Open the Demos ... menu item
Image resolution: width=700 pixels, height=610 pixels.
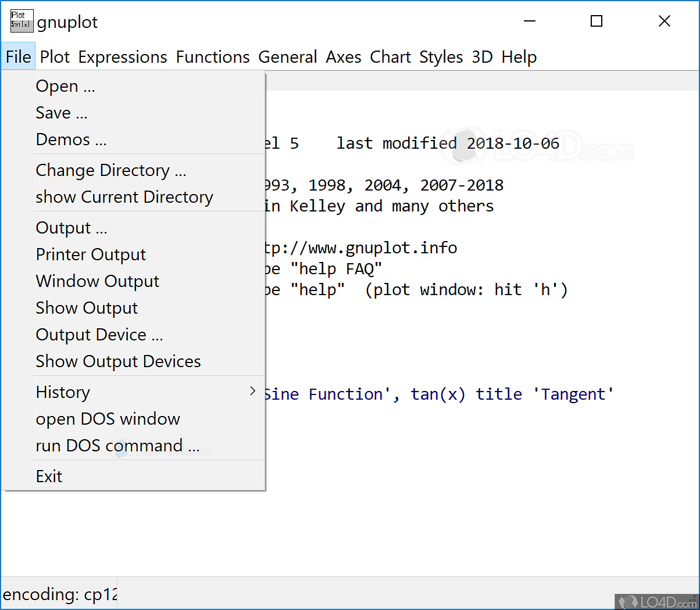point(71,139)
